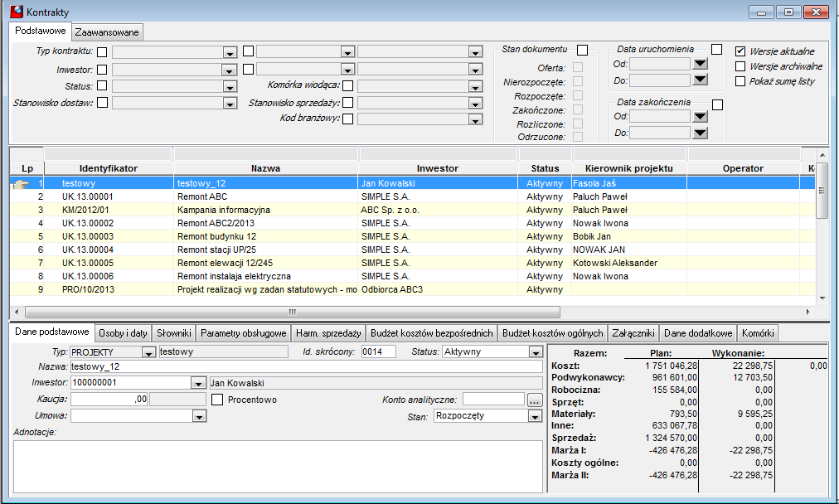Expand the Kod branżowy dropdown

(x=475, y=120)
